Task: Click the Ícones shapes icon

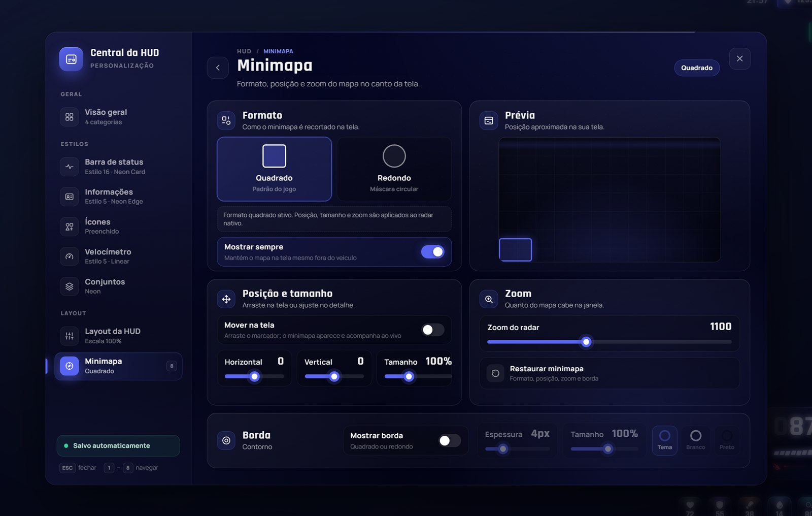Action: pos(70,227)
